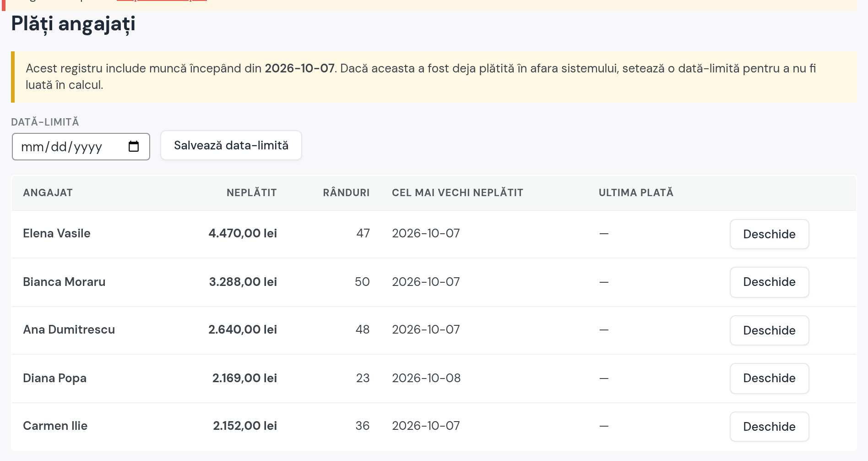Click Deschide in the Carmen Ilie row
Screen dimensions: 868x461
(769, 427)
